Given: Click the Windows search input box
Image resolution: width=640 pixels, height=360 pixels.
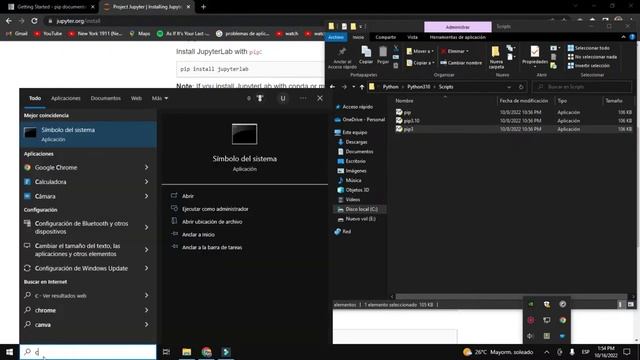Looking at the screenshot, I should tap(88, 352).
